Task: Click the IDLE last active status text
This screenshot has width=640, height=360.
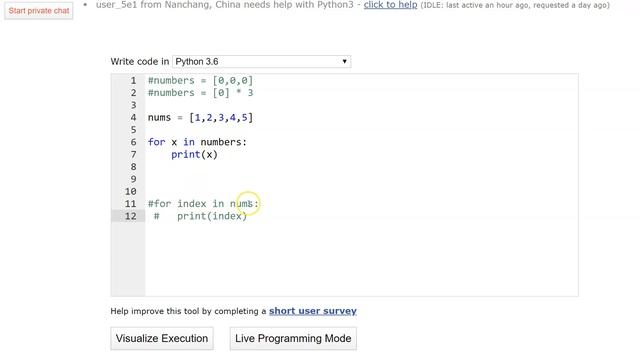Action: 515,5
